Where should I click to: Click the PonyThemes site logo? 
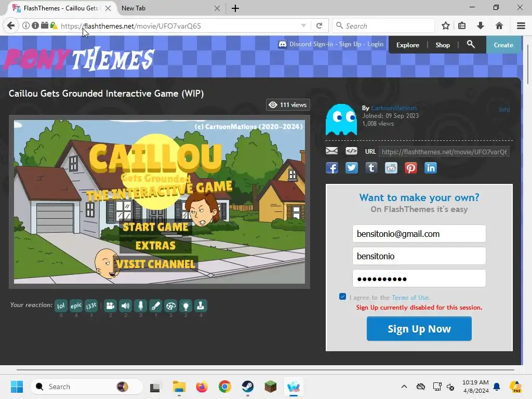79,59
